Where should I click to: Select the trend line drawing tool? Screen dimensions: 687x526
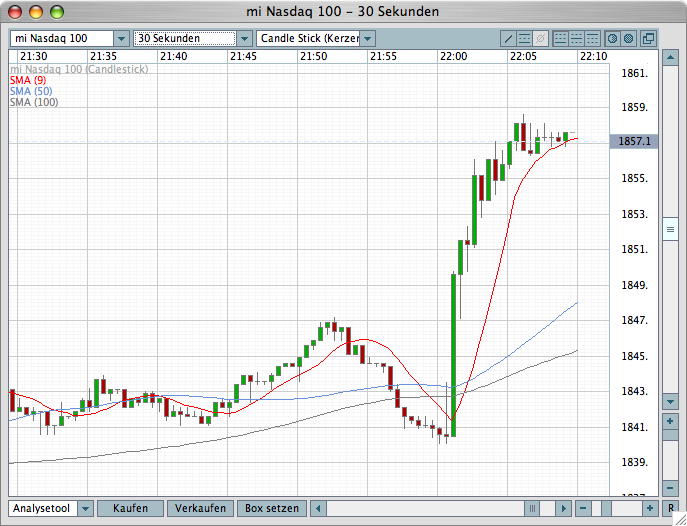tap(508, 39)
